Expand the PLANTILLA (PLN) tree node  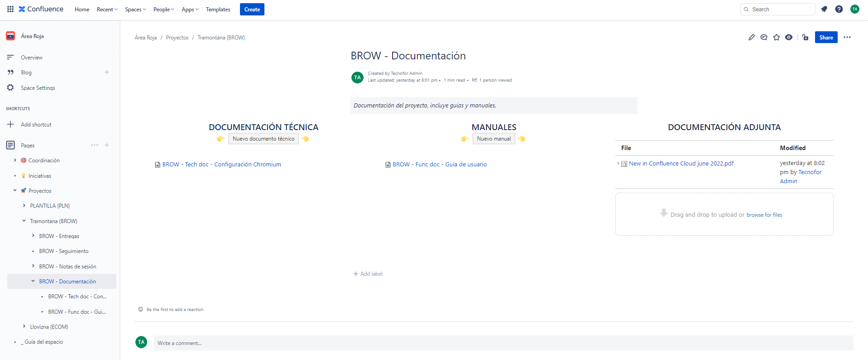[24, 206]
